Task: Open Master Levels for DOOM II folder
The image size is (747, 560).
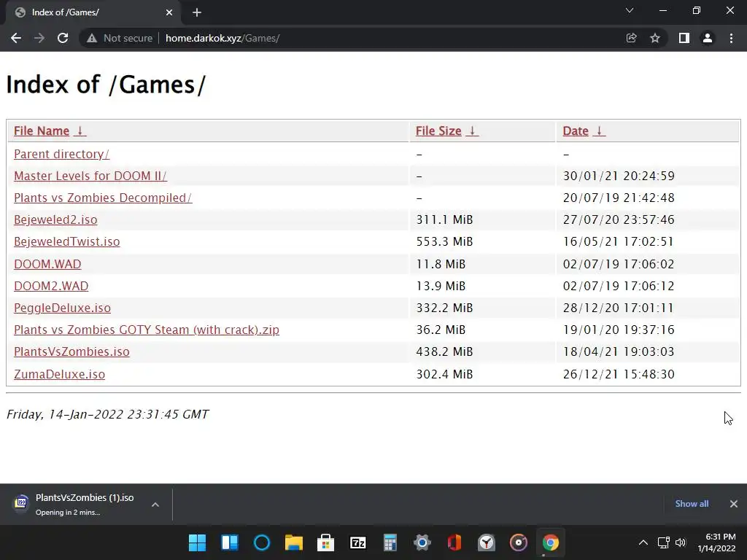Action: click(x=90, y=176)
